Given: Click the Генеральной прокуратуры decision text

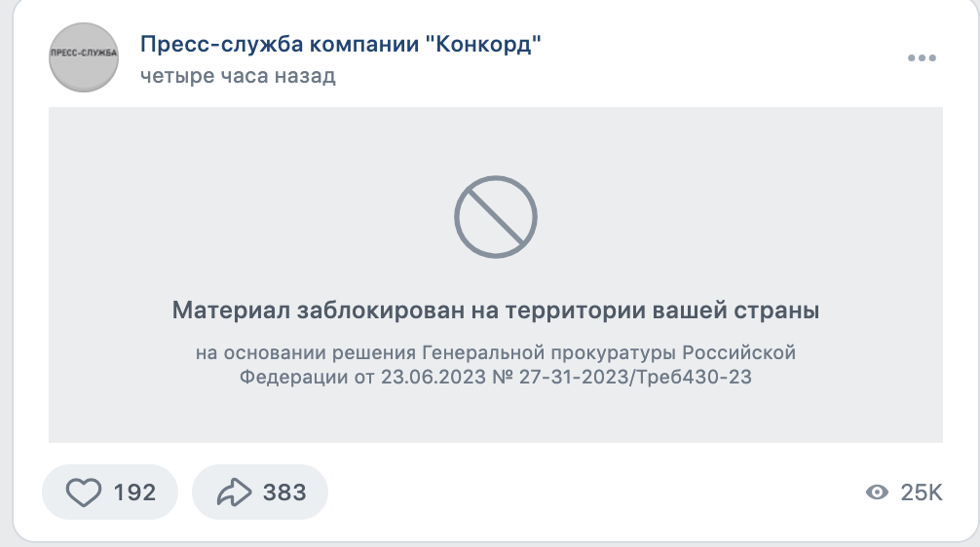Looking at the screenshot, I should click(x=551, y=352).
